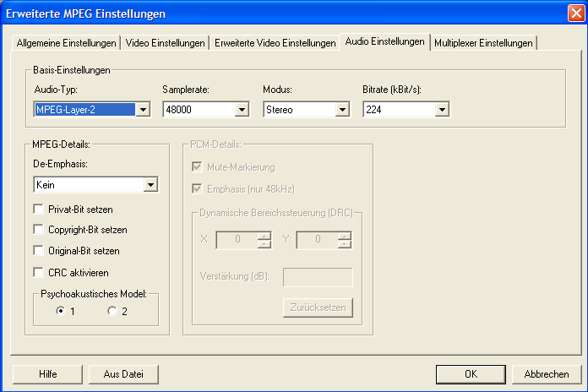
Task: Open the De-Emphasis dropdown
Action: click(150, 185)
